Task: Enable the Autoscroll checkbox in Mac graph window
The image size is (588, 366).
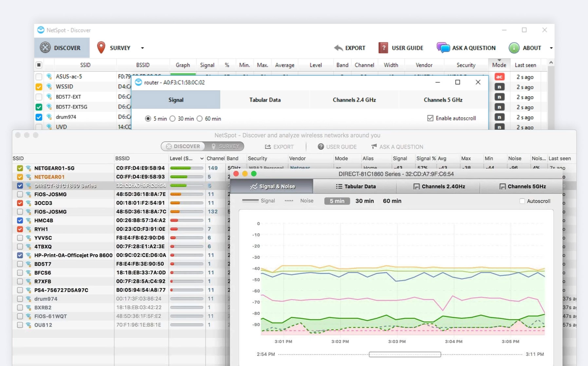Action: pos(522,201)
